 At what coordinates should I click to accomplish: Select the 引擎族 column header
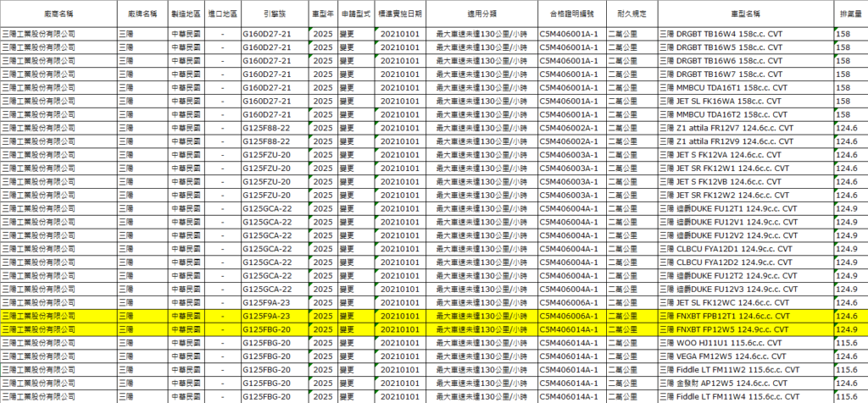[274, 14]
